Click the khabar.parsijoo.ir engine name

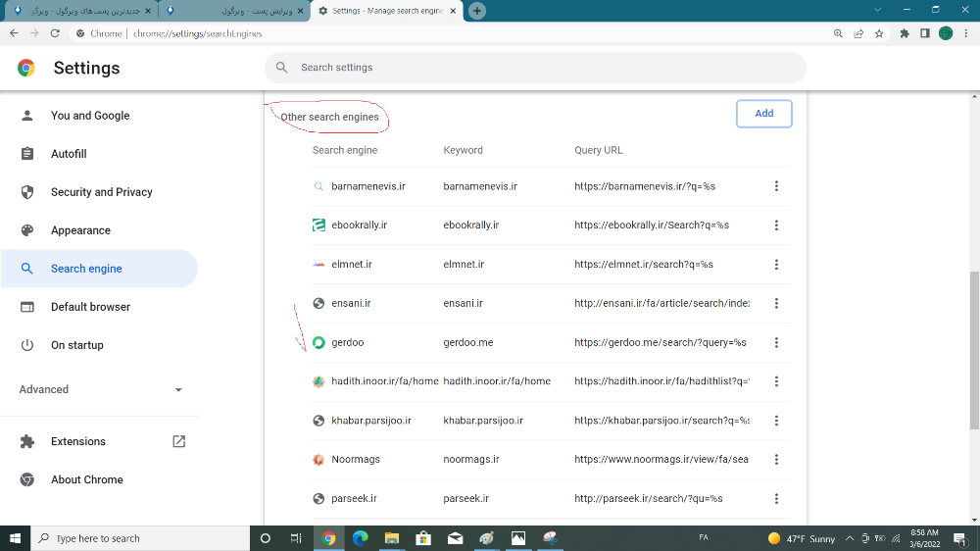[x=371, y=421]
